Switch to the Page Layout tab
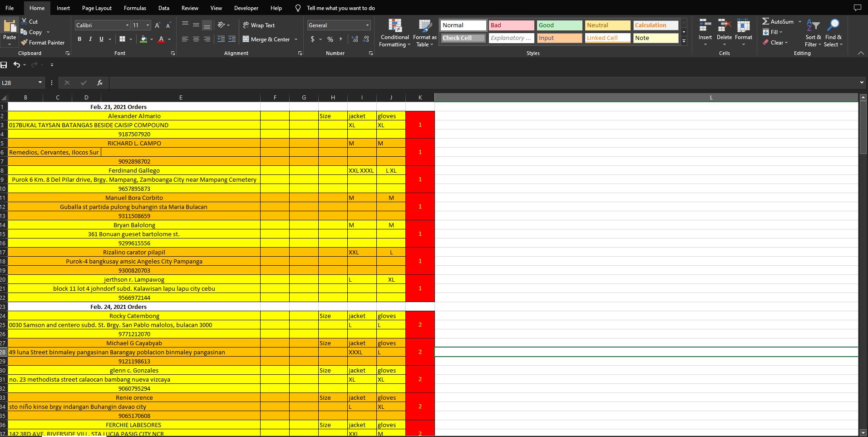The image size is (868, 437). click(97, 8)
